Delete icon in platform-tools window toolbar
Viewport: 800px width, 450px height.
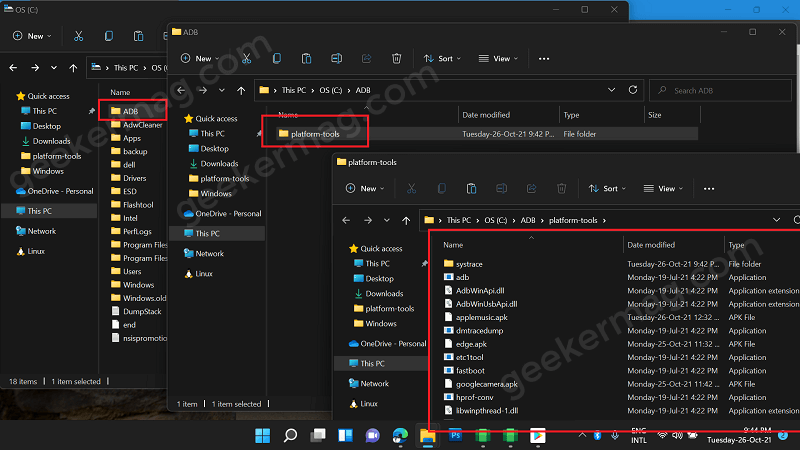tap(561, 189)
